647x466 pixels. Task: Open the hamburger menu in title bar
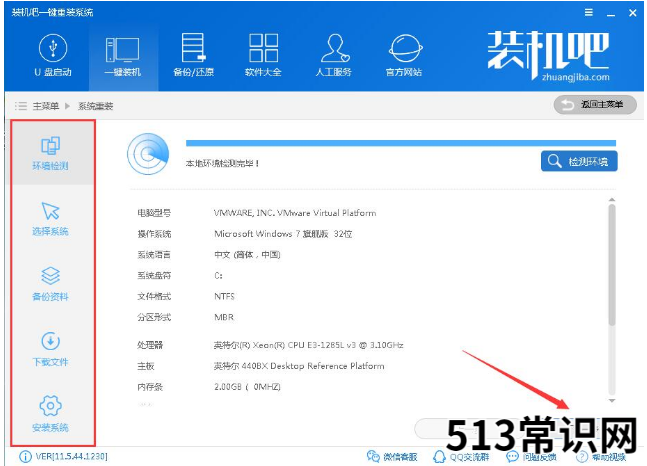589,12
